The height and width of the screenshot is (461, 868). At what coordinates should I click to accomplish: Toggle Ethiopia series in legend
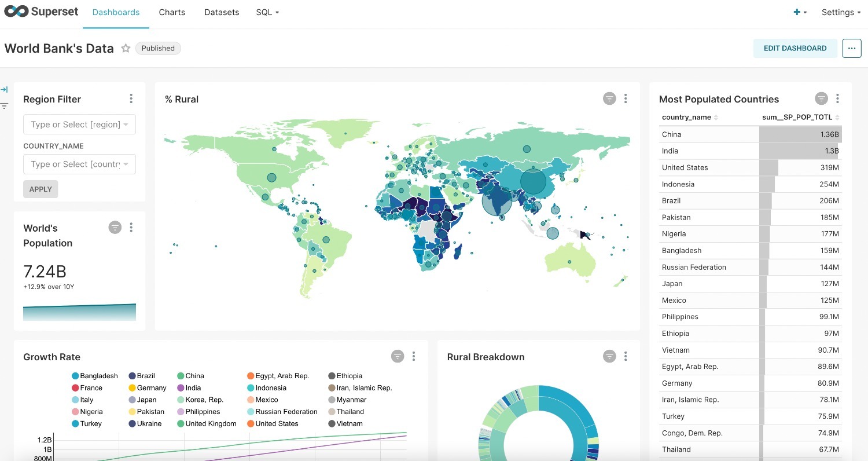coord(345,376)
